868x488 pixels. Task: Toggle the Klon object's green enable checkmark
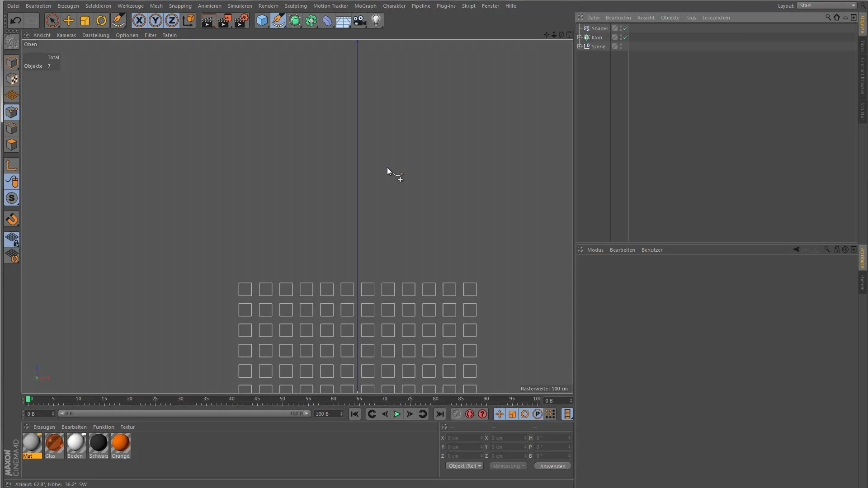625,38
